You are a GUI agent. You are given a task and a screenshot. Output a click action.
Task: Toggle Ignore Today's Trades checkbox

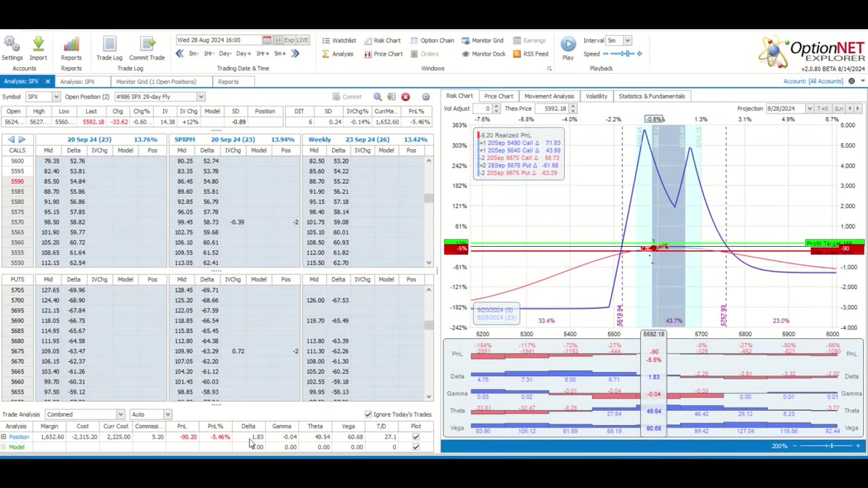pyautogui.click(x=368, y=414)
